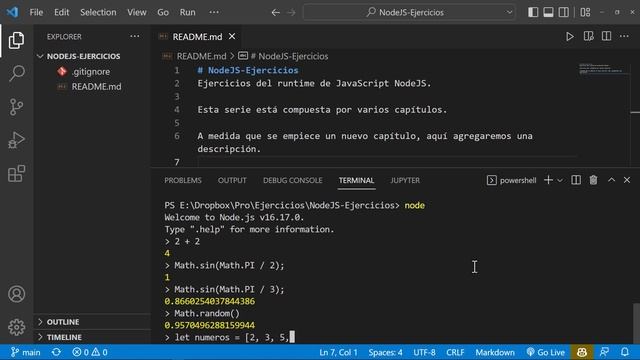This screenshot has width=640, height=360.
Task: Open the Selection menu
Action: pos(98,12)
